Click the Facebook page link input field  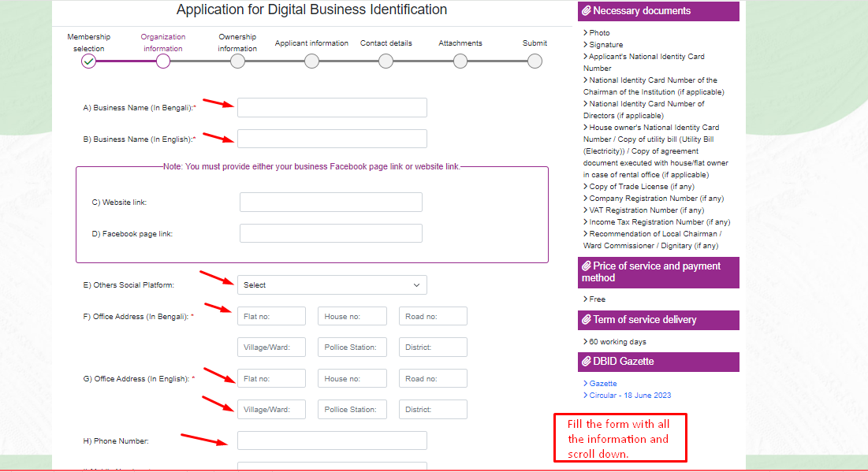click(x=331, y=233)
